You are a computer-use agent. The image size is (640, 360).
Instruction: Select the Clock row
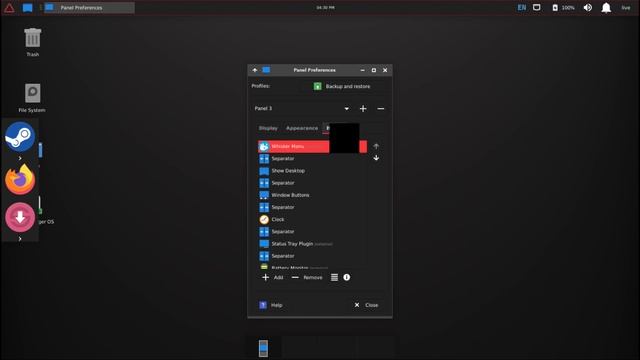point(312,220)
